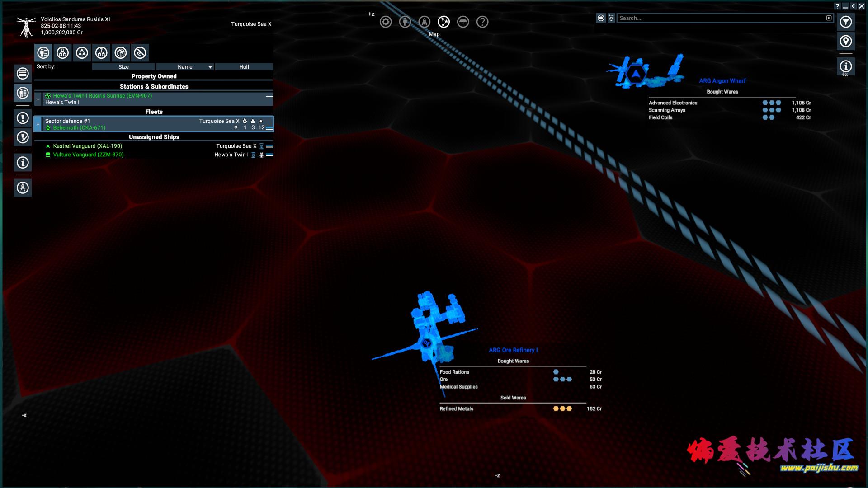Click the ARG Argon Wharf label
This screenshot has height=488, width=868.
pos(722,81)
